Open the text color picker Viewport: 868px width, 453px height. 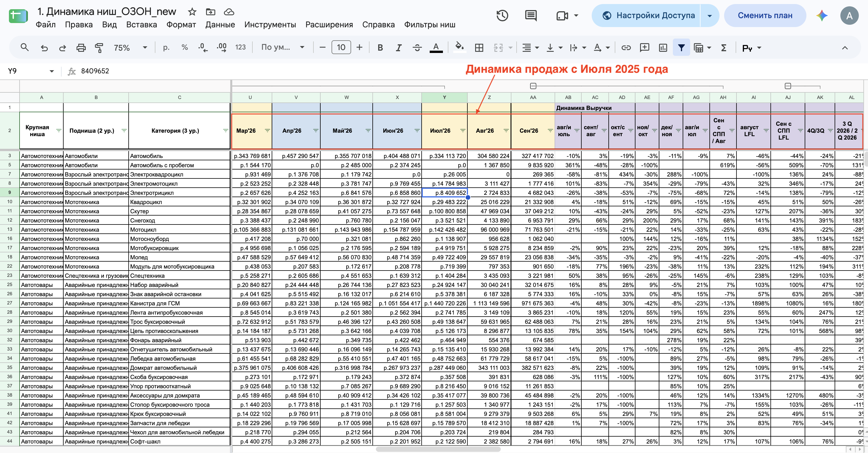[436, 47]
